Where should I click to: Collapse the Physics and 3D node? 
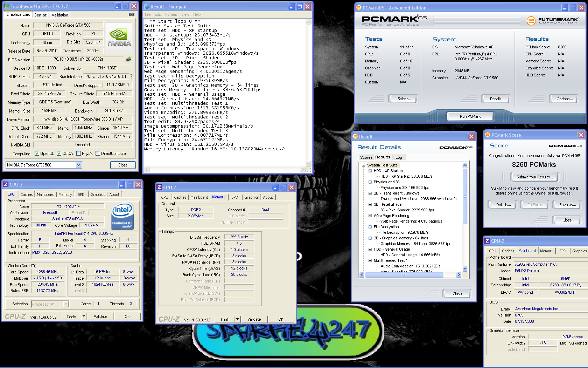click(370, 182)
